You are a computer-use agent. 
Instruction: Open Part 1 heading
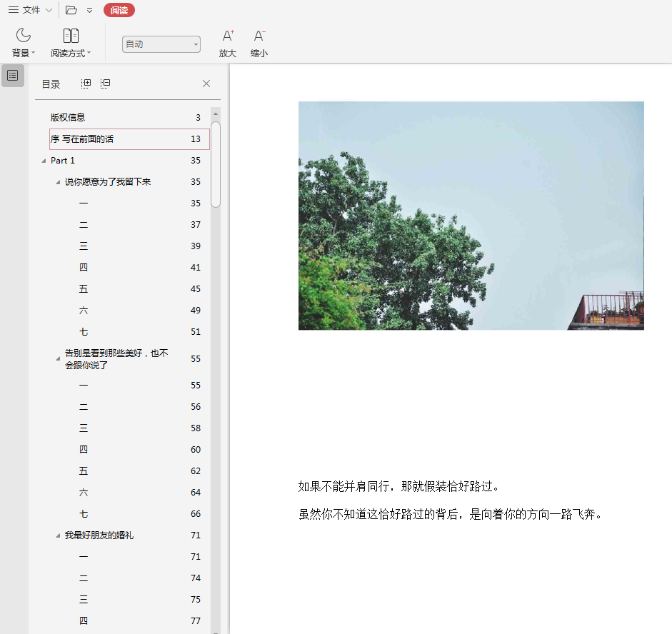(63, 160)
